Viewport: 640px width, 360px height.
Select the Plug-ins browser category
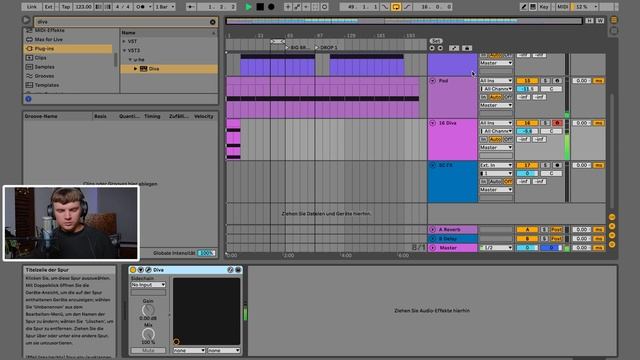point(68,49)
